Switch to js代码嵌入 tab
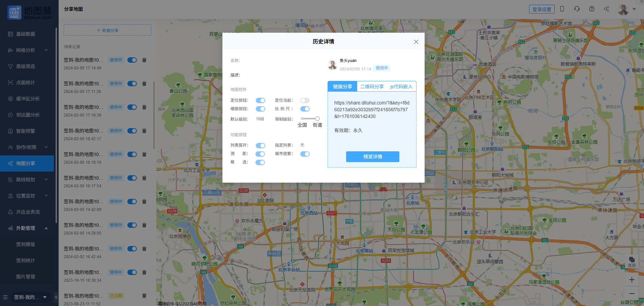The height and width of the screenshot is (306, 644). [401, 87]
